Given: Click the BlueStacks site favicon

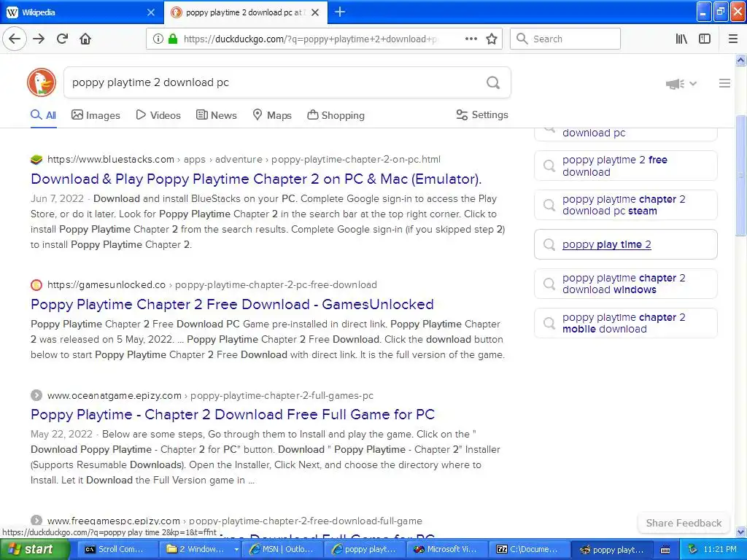Looking at the screenshot, I should pyautogui.click(x=36, y=160).
